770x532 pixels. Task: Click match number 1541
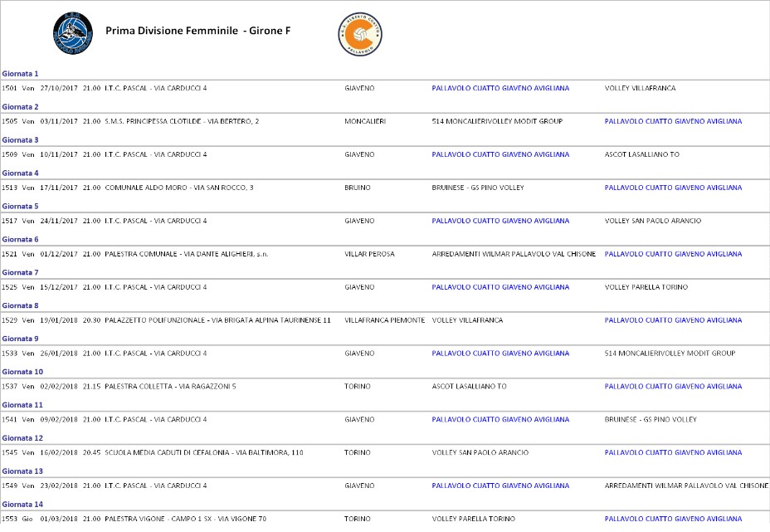pyautogui.click(x=9, y=419)
